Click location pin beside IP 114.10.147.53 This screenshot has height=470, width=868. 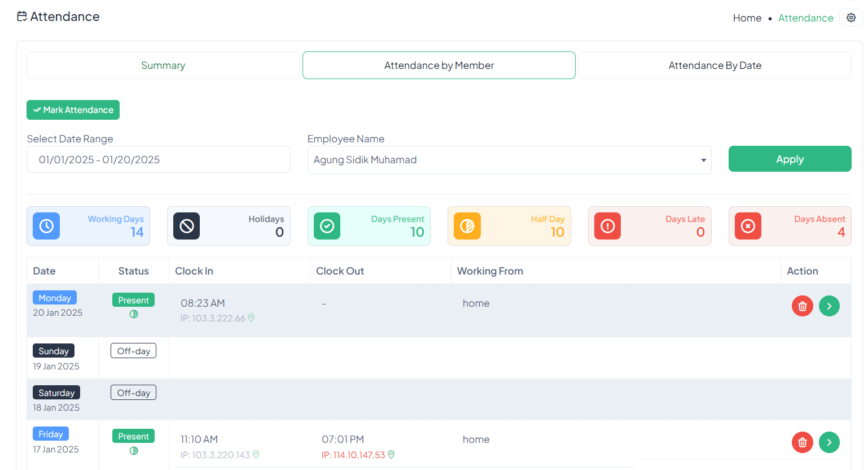pyautogui.click(x=391, y=455)
